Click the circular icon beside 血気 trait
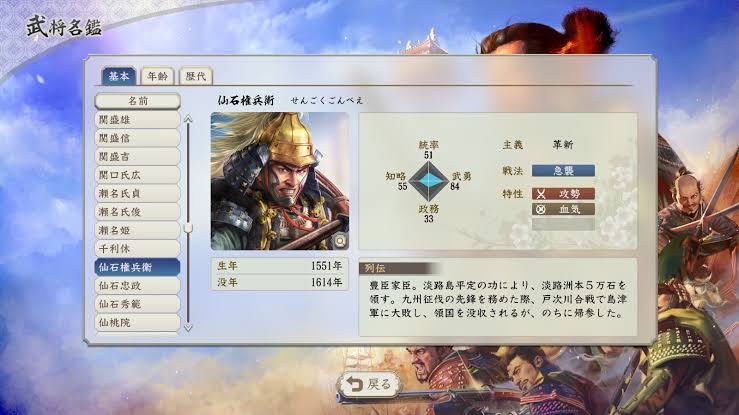739x415 pixels. click(541, 209)
